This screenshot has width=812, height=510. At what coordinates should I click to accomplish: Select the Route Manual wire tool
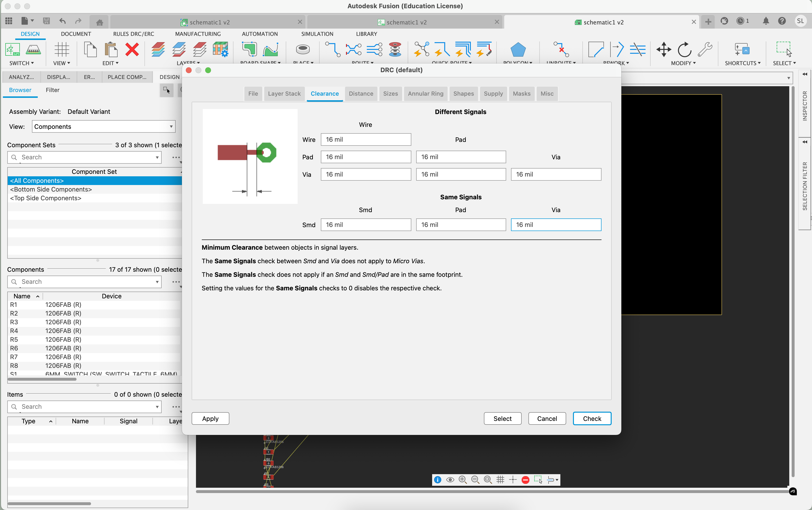coord(332,50)
